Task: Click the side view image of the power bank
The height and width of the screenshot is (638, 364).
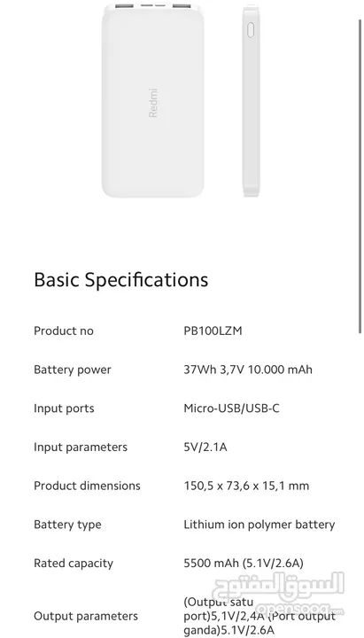Action: tap(251, 100)
